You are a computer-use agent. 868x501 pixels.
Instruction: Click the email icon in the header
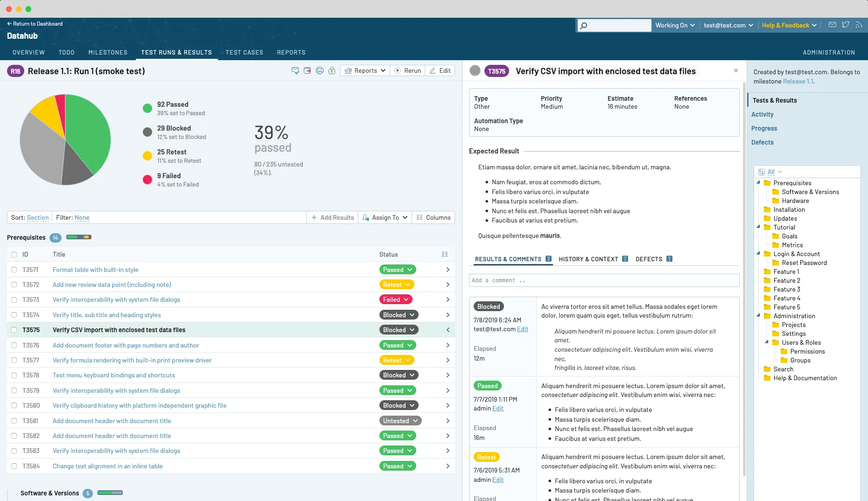[x=832, y=25]
